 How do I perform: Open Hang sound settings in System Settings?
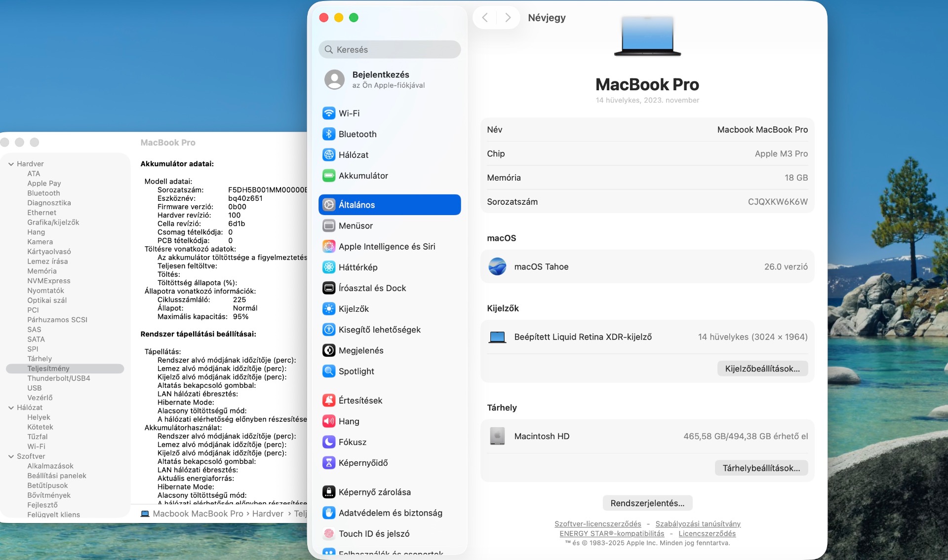click(390, 421)
